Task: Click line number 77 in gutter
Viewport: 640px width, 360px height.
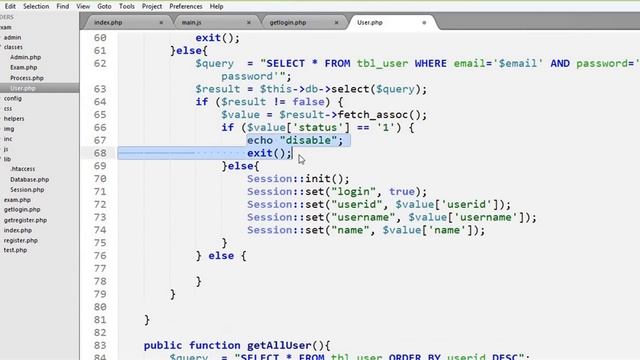Action: point(100,268)
